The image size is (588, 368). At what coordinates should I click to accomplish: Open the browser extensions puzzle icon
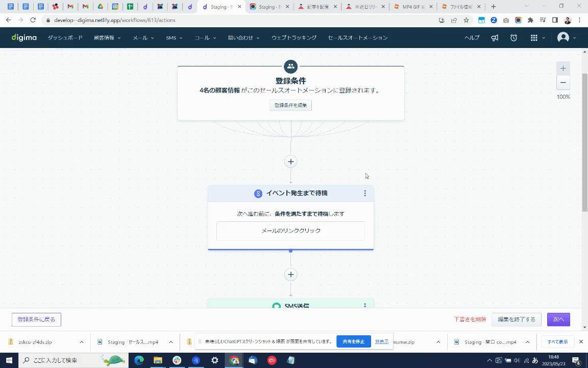530,20
